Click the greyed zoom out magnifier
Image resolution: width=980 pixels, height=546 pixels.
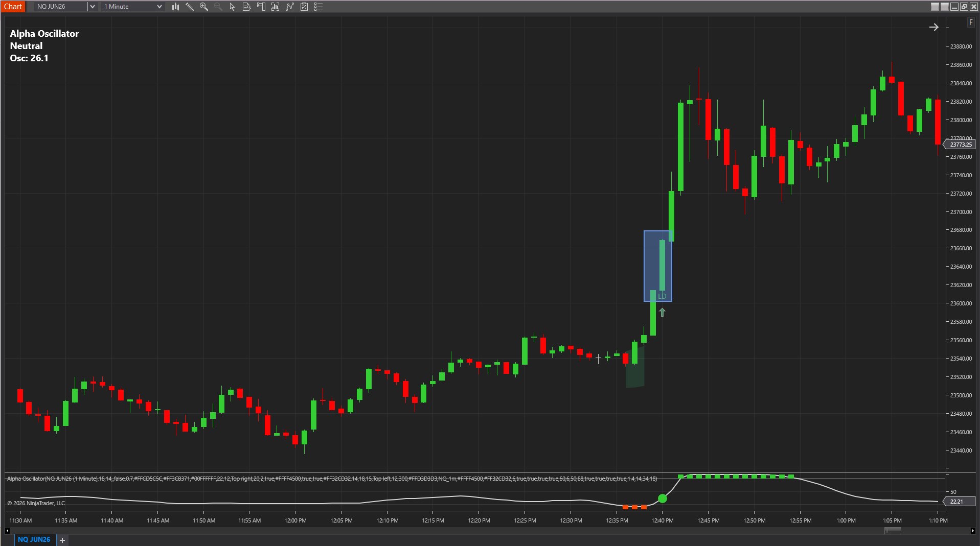pos(218,7)
